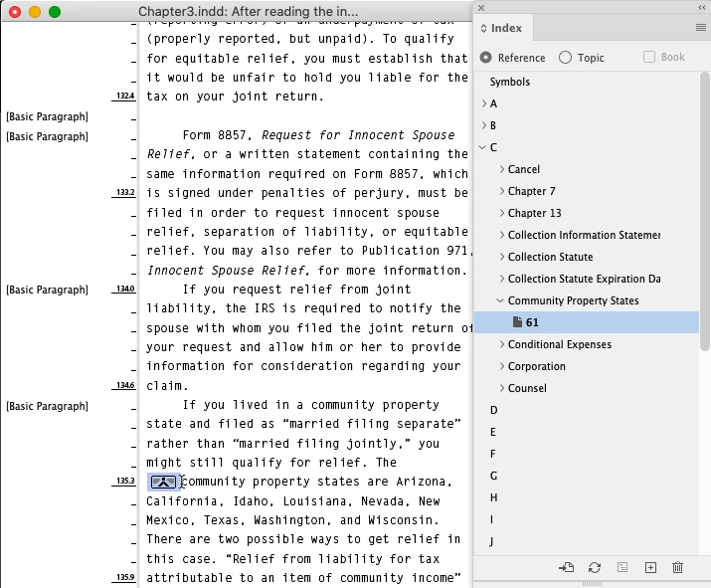
Task: Click the Go to Selected Marker icon
Action: click(x=566, y=567)
